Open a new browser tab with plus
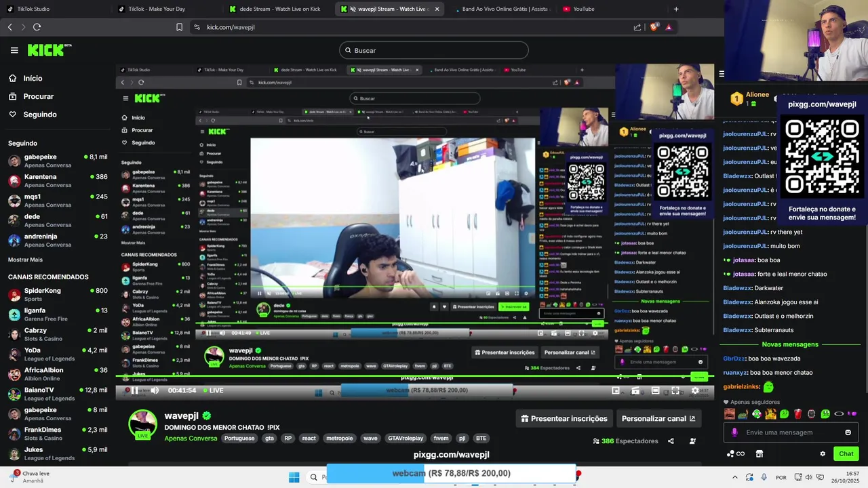The image size is (868, 488). pos(676,9)
